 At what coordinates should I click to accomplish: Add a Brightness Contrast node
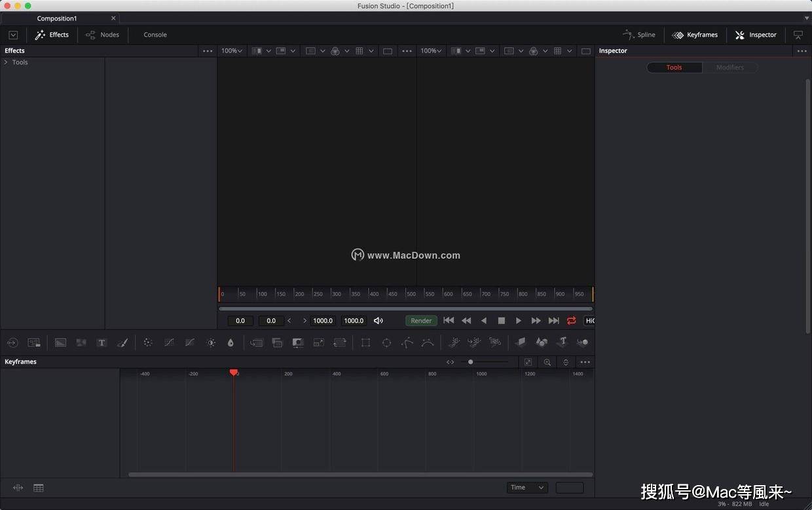coord(211,342)
